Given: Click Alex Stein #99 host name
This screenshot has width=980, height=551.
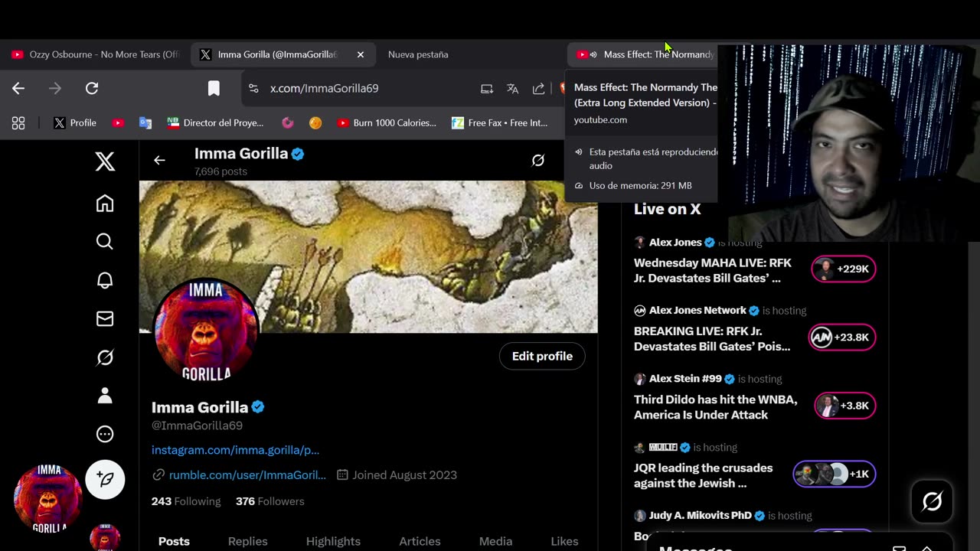Looking at the screenshot, I should point(685,379).
